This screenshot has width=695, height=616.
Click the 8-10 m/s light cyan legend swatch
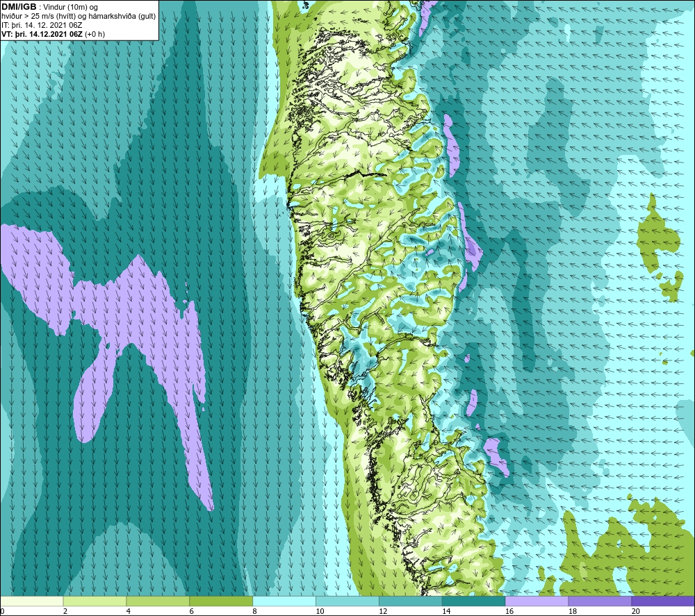click(284, 601)
